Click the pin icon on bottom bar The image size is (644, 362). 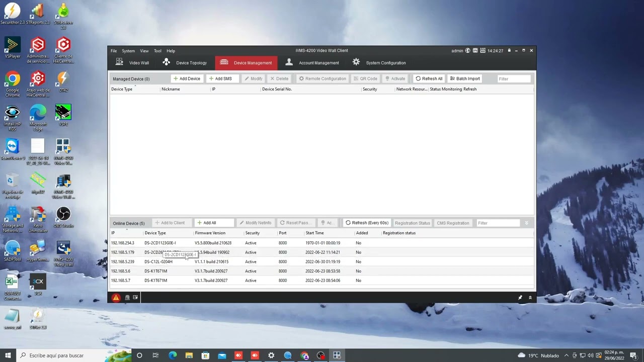pos(520,298)
